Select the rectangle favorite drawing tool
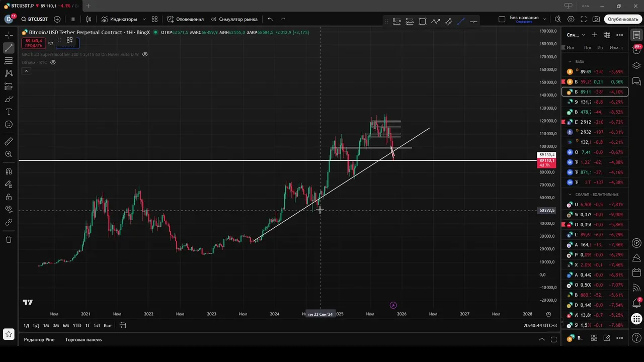Screen dimensions: 644x362 (x=423, y=21)
